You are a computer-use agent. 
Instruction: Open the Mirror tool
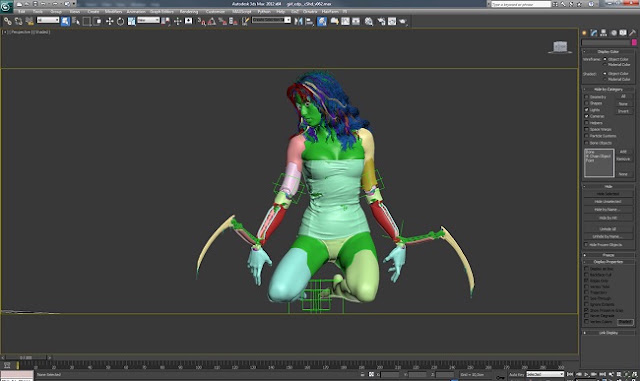coord(299,21)
